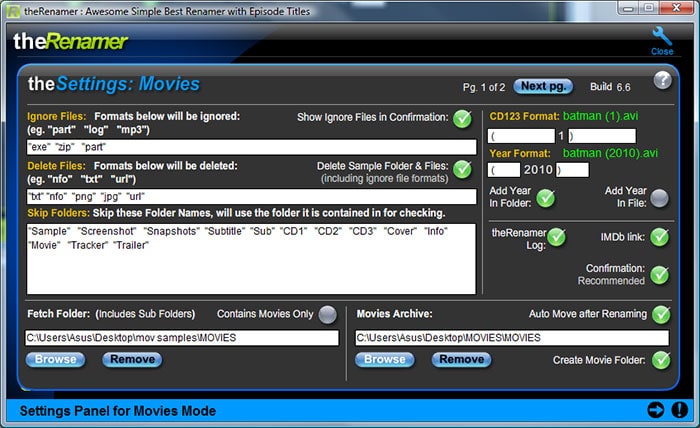Click the 'Skip Folders:' label
Image resolution: width=700 pixels, height=428 pixels.
(x=58, y=213)
